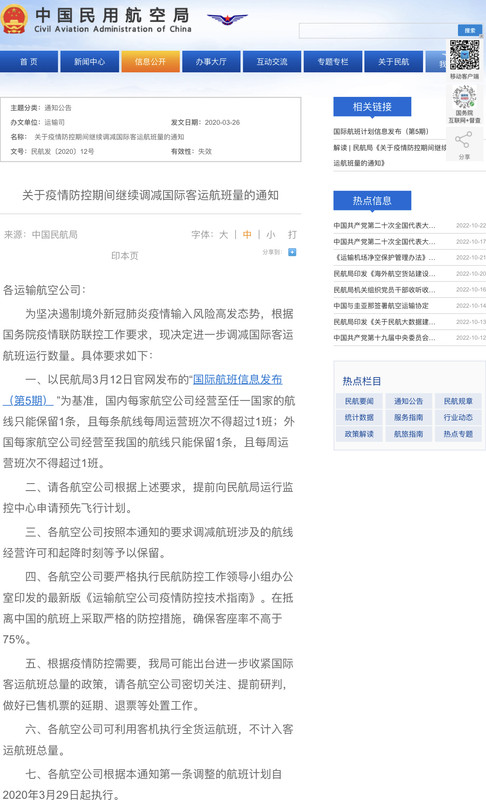Set font size to 小
Viewport: 486px width, 800px height.
[271, 235]
